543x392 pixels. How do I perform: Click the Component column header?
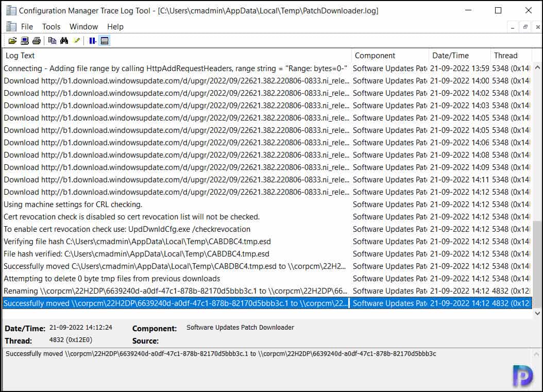(391, 56)
